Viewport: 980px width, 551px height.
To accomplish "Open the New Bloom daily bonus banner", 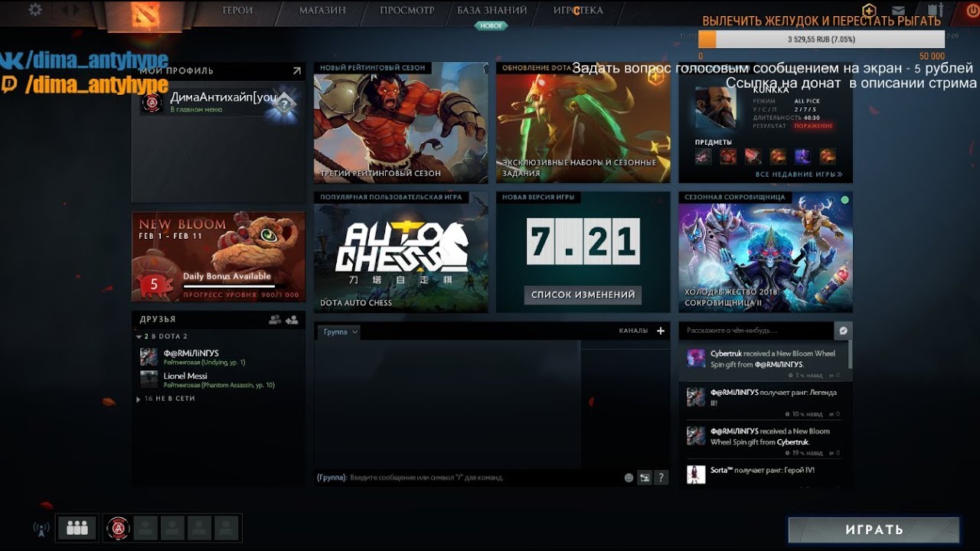I will point(218,256).
